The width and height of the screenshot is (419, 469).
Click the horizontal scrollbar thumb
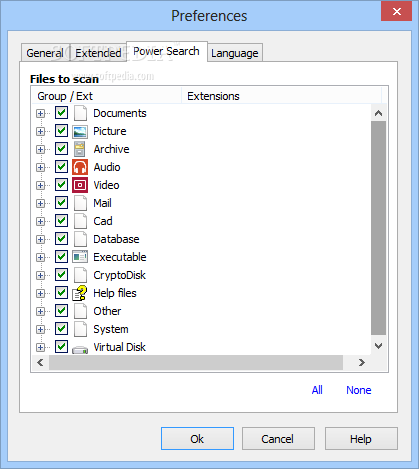tap(196, 362)
